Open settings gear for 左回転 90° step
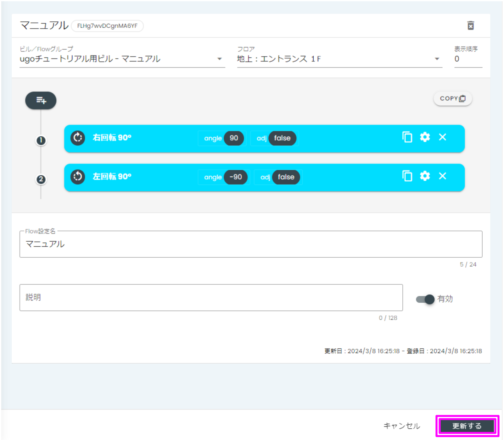 point(425,176)
